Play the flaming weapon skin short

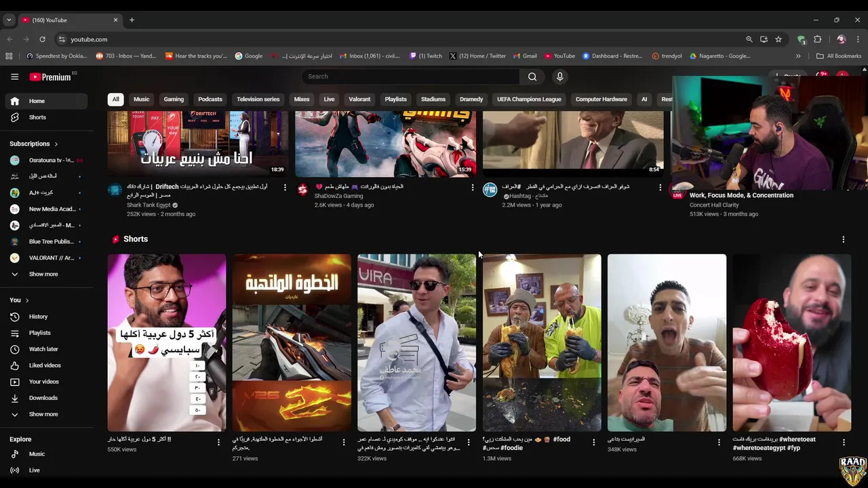click(292, 343)
